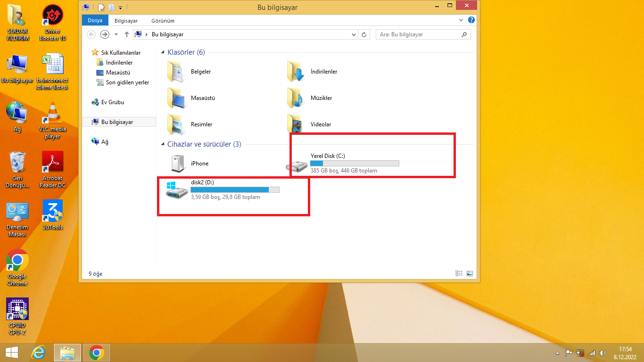Open the Explorer window system menu icon
The image size is (644, 362).
[x=85, y=8]
